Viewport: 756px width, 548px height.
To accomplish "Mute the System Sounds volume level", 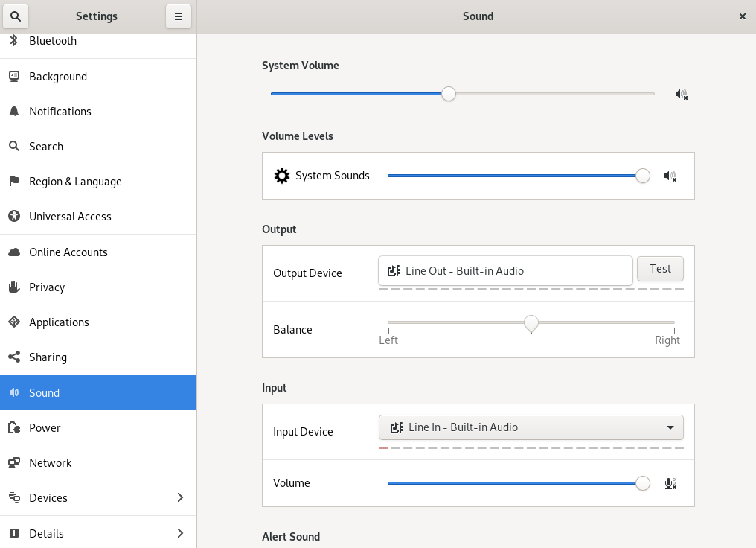I will tap(670, 176).
